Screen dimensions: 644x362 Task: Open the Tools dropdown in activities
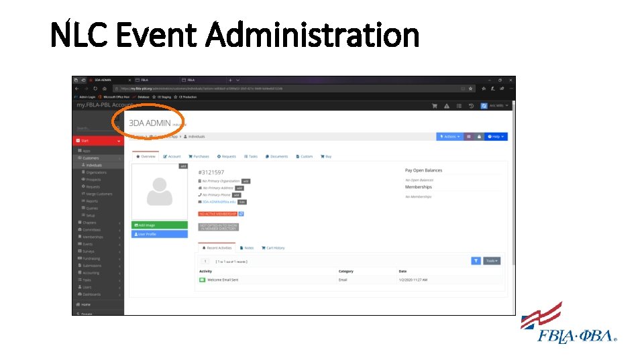point(492,261)
